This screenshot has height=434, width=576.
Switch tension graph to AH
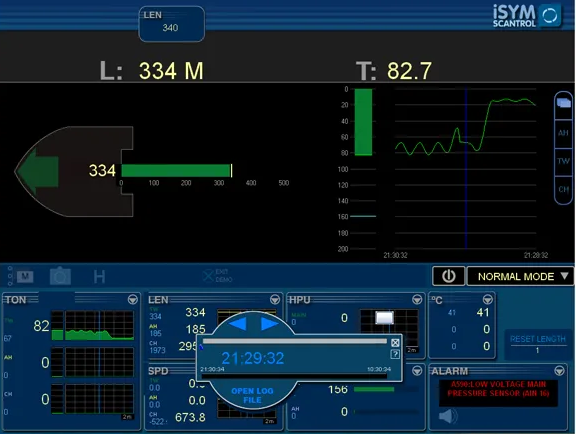coord(563,133)
